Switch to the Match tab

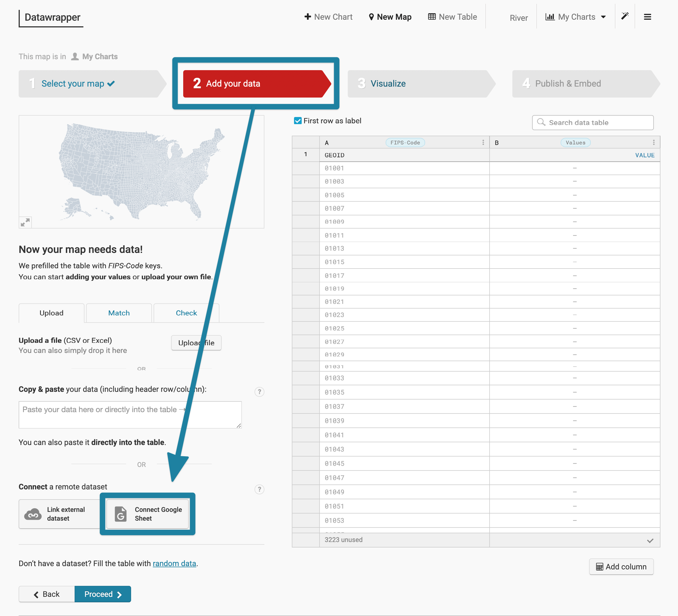pos(119,313)
